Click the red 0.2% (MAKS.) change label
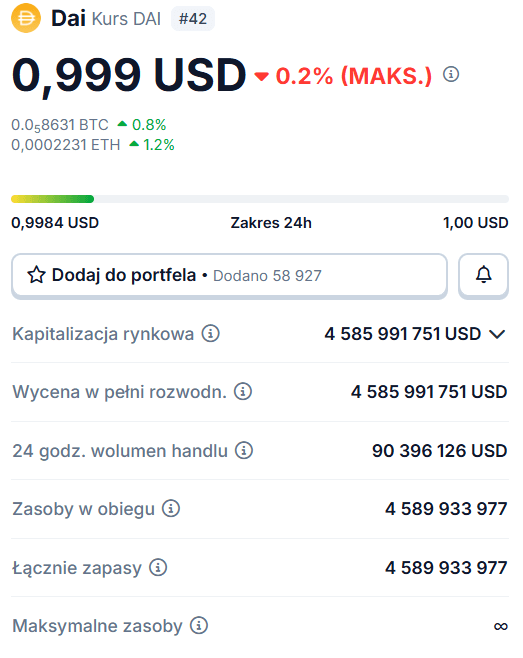523x658 pixels. pyautogui.click(x=353, y=76)
